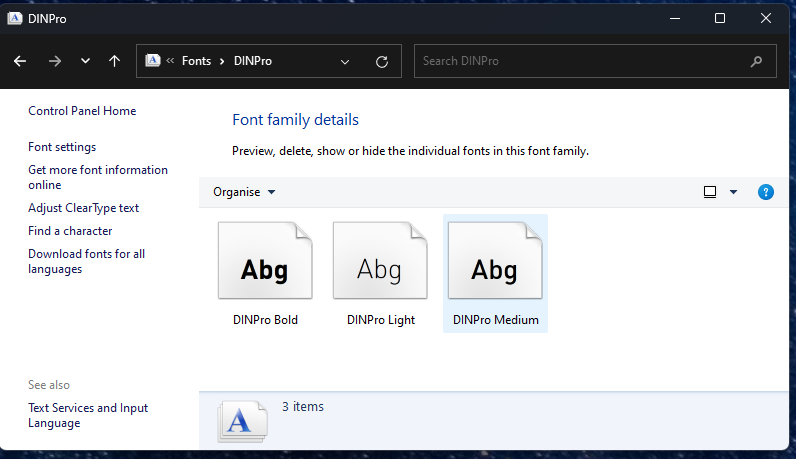Open the font Help button
796x459 pixels.
point(765,192)
